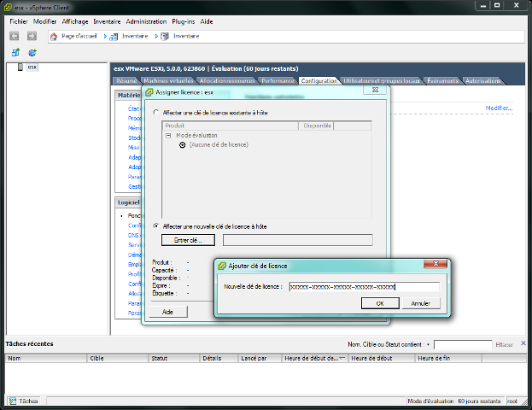Screen dimensions: 532x410
Task: Open the Modifier menu
Action: (x=44, y=21)
